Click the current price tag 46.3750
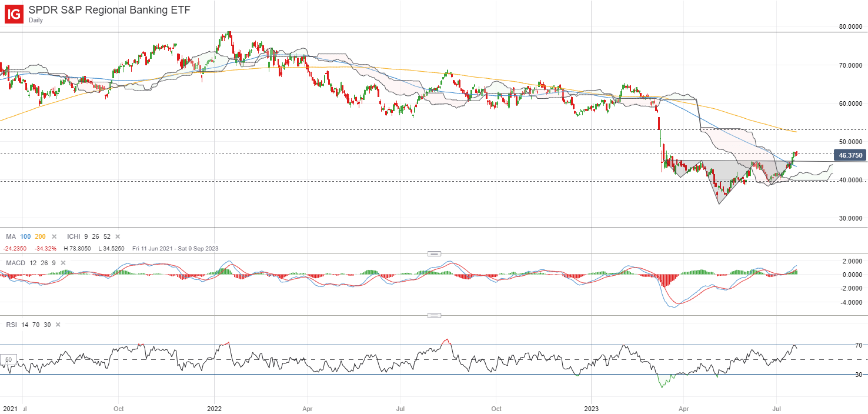Viewport: 868px width, 414px height. 850,155
